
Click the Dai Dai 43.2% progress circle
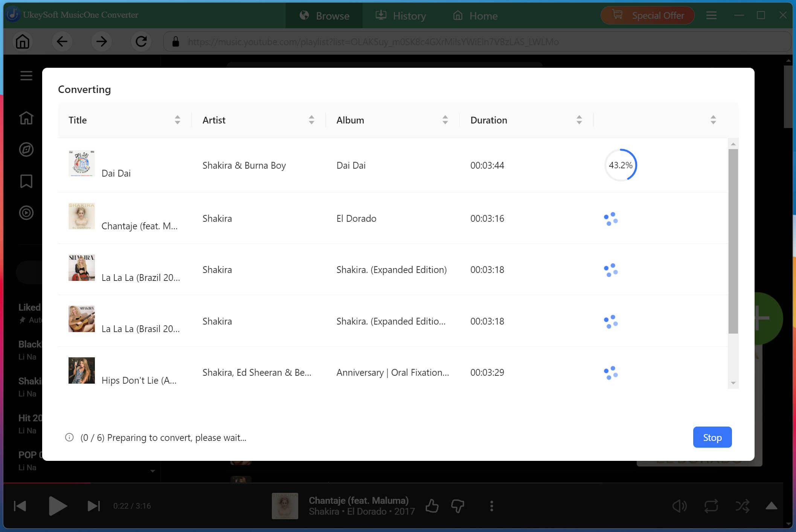point(621,165)
